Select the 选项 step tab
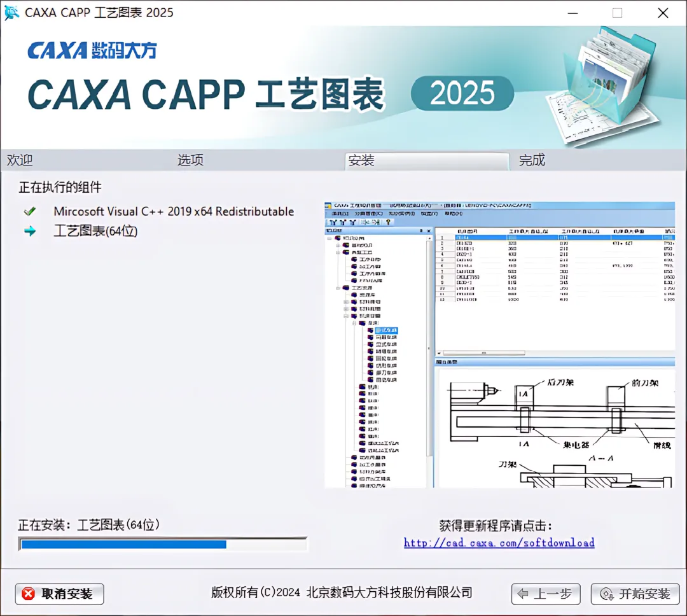The height and width of the screenshot is (616, 687). coord(190,160)
